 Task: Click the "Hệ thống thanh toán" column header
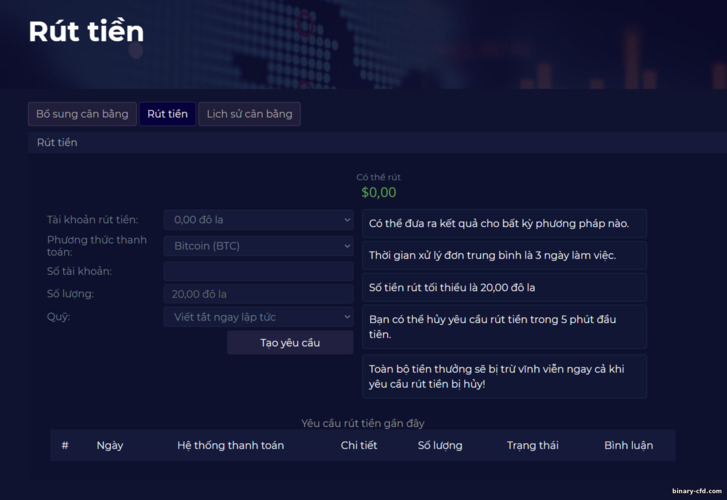230,445
